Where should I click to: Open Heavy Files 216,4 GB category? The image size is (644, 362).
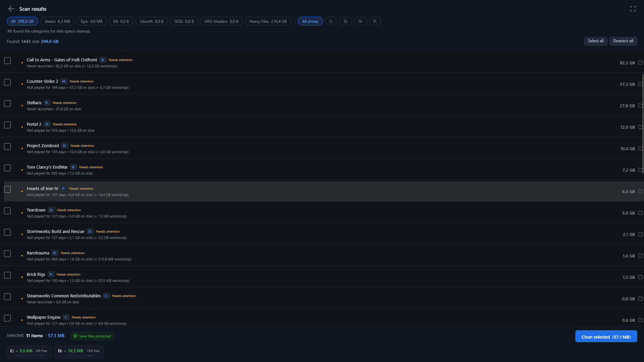tap(268, 21)
